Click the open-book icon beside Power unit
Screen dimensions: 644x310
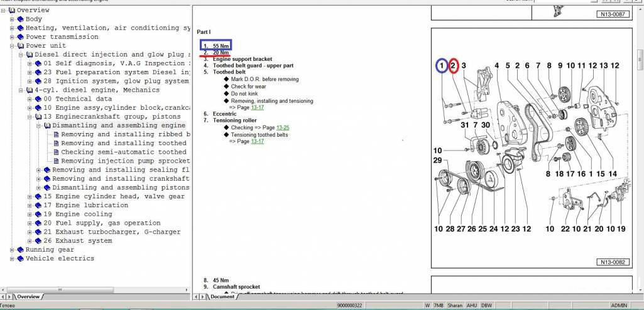20,46
